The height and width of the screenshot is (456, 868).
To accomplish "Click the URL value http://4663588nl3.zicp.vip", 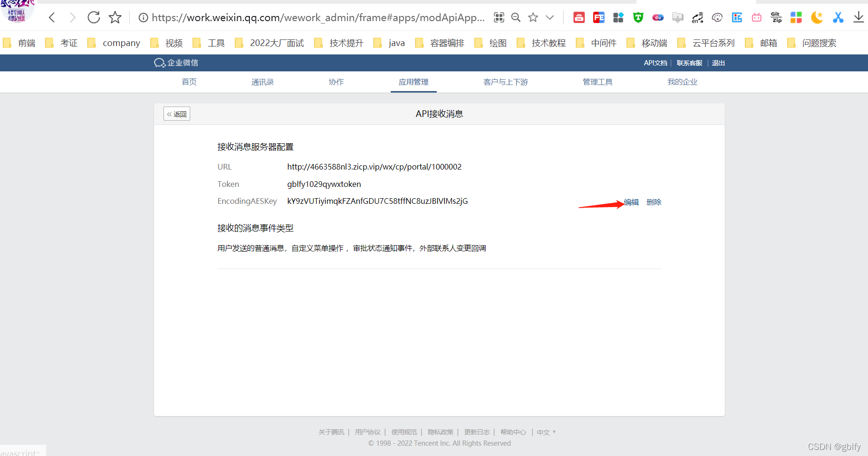I will (x=374, y=167).
